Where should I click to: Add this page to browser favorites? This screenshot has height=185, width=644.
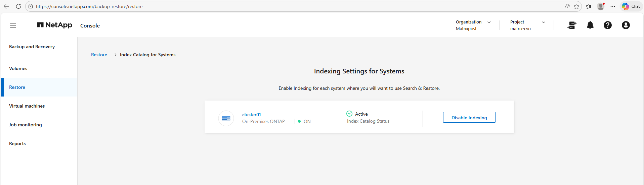coord(576,6)
